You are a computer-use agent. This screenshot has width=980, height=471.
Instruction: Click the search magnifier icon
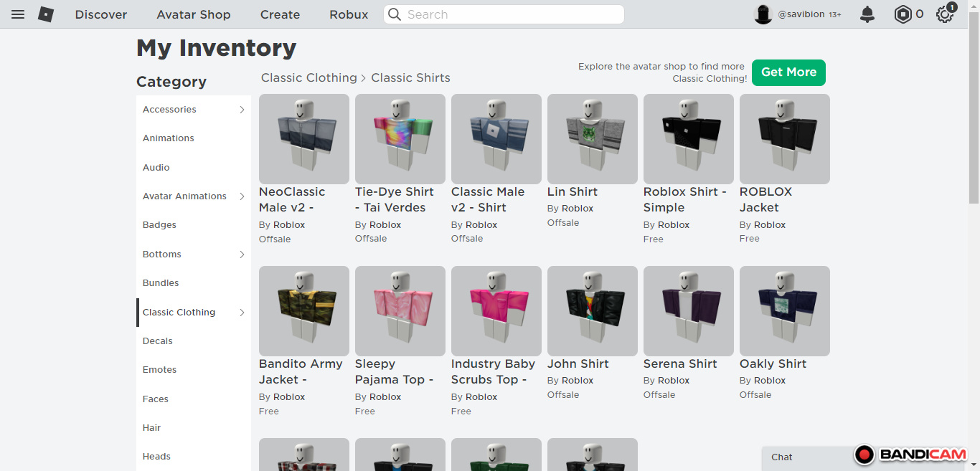[x=395, y=14]
